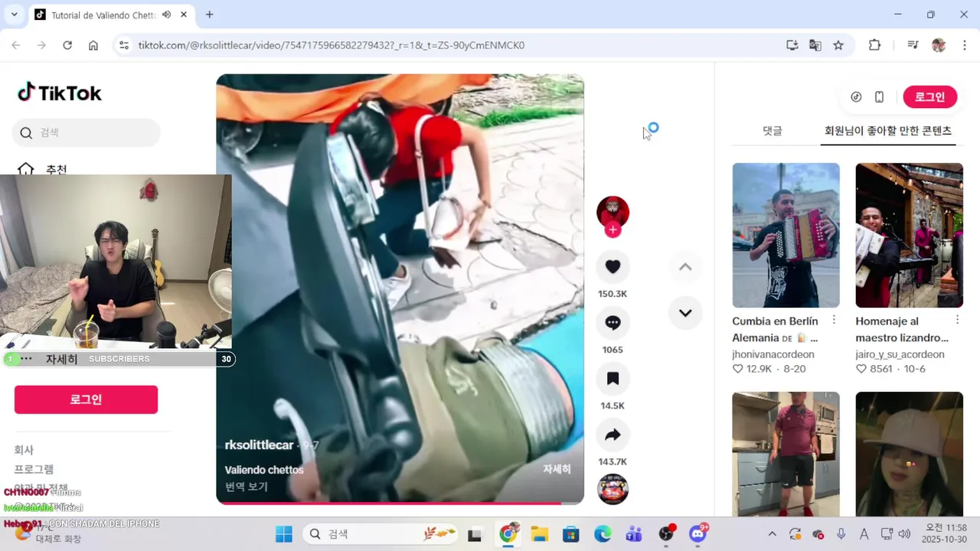Switch to the 댓글 tab
This screenshot has height=551, width=980.
click(773, 131)
